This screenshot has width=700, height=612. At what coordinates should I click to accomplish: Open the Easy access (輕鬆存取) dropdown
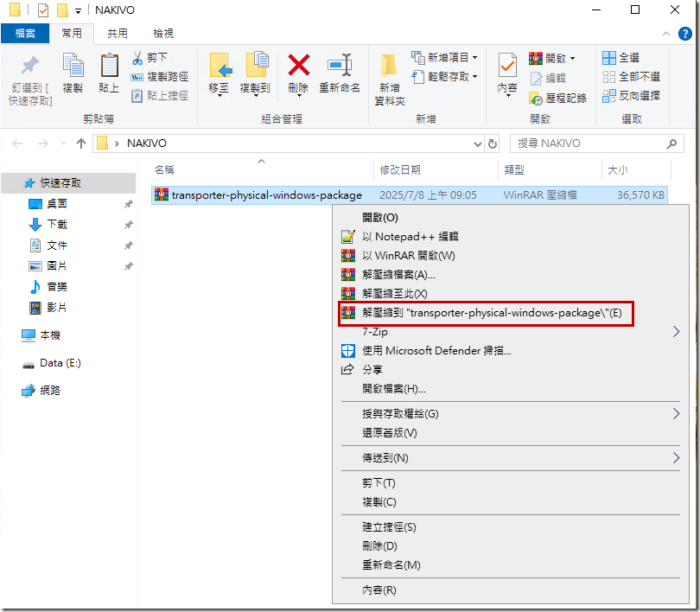[x=444, y=77]
